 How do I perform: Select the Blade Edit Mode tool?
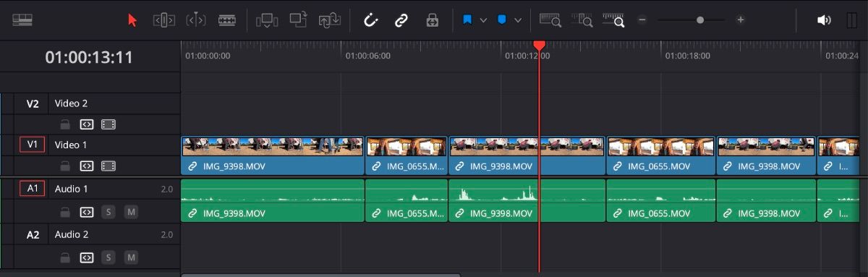pos(227,20)
